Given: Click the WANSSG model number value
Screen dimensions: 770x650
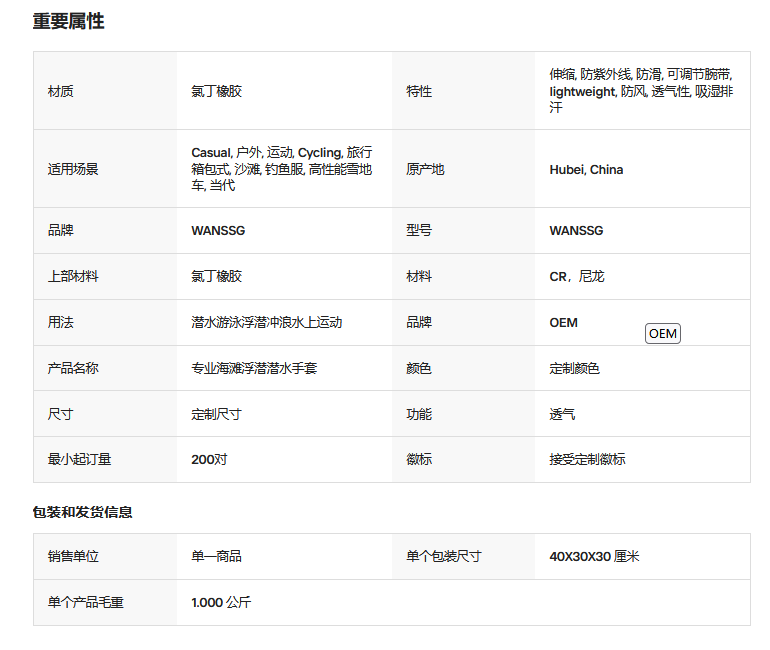Looking at the screenshot, I should click(576, 231).
